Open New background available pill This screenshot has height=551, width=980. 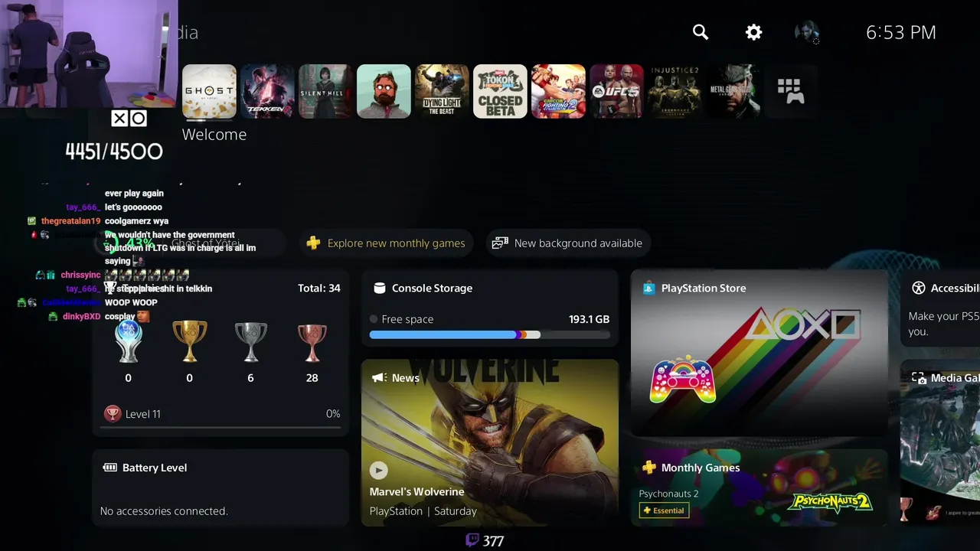coord(567,243)
